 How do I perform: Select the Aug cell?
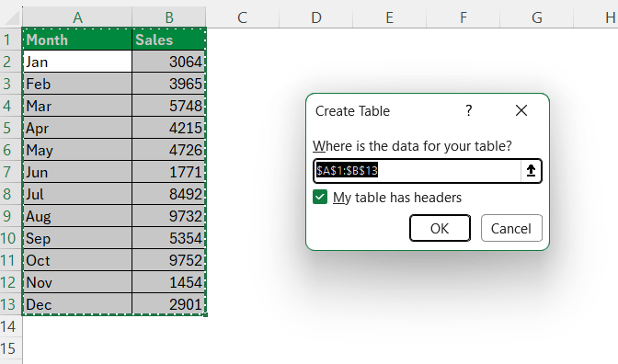77,216
